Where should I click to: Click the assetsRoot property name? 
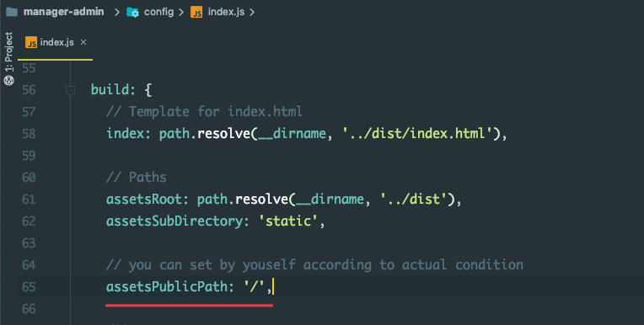tap(144, 199)
